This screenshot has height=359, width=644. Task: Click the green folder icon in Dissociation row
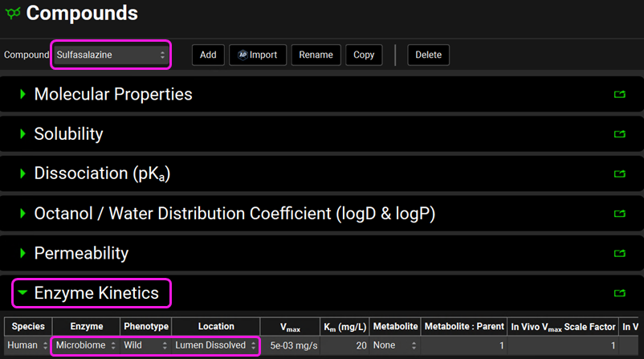pyautogui.click(x=619, y=173)
